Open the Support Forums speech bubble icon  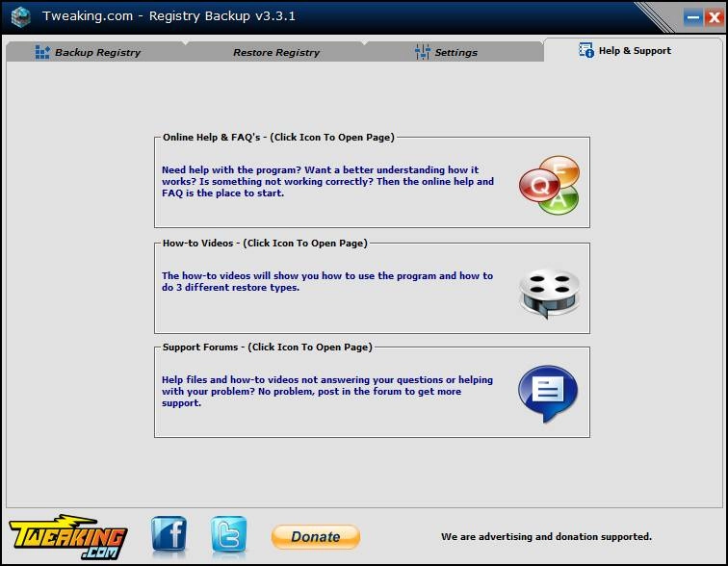pos(548,394)
